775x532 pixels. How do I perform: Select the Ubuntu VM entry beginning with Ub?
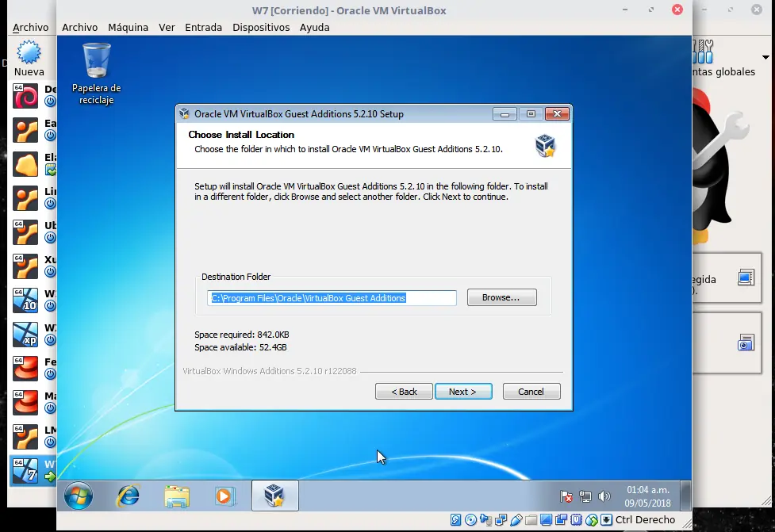[33, 232]
